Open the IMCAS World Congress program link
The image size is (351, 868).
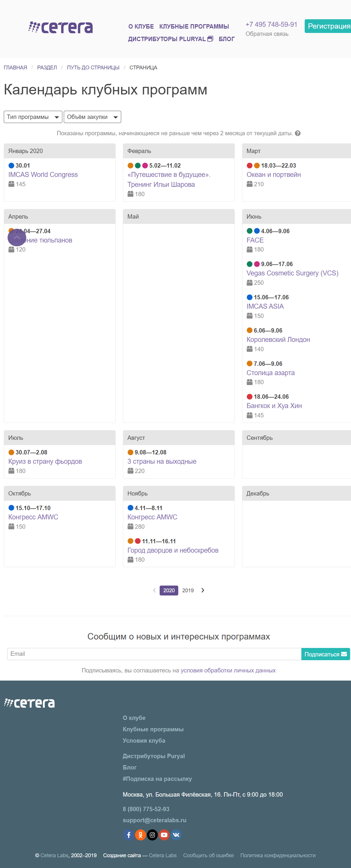tap(43, 175)
